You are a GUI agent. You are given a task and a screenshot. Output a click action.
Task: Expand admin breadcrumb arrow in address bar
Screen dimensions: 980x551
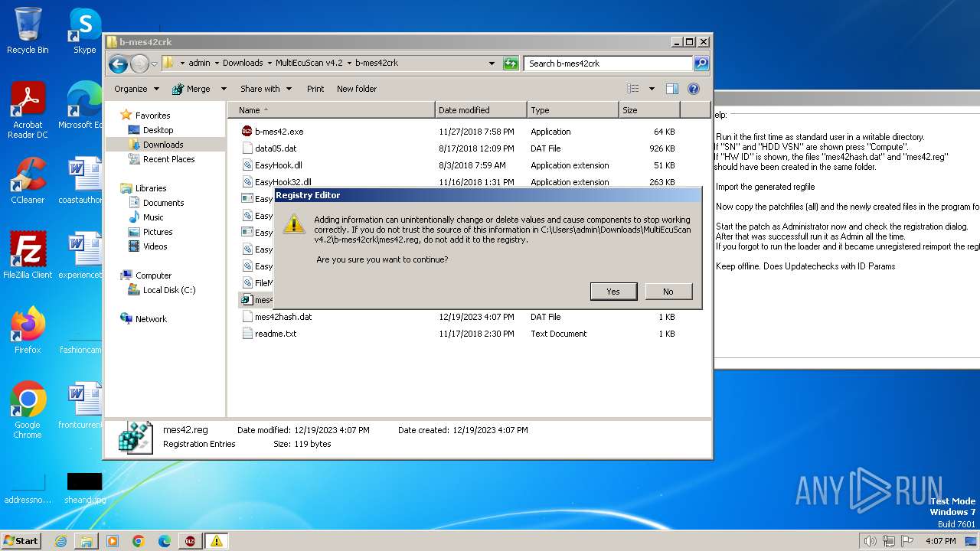(216, 64)
